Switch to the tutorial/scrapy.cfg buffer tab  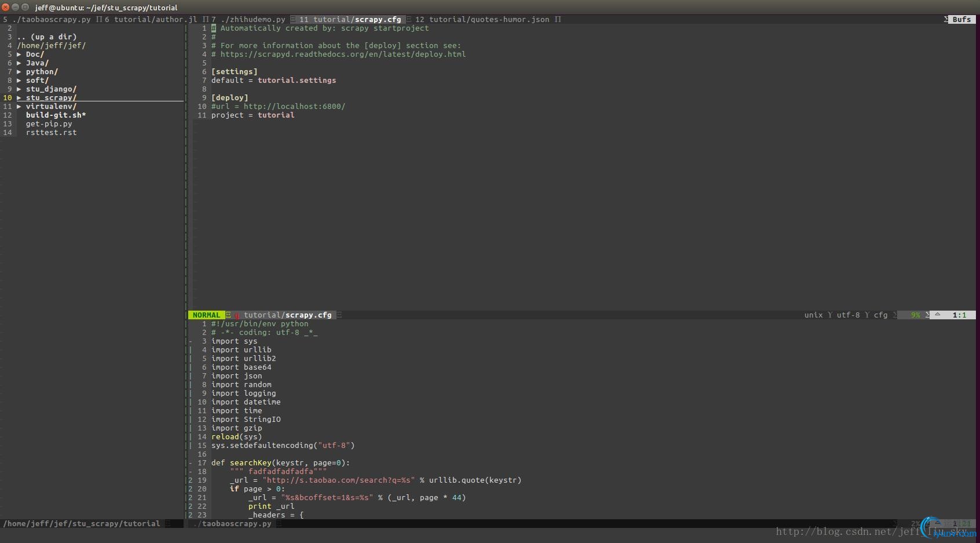tap(350, 20)
